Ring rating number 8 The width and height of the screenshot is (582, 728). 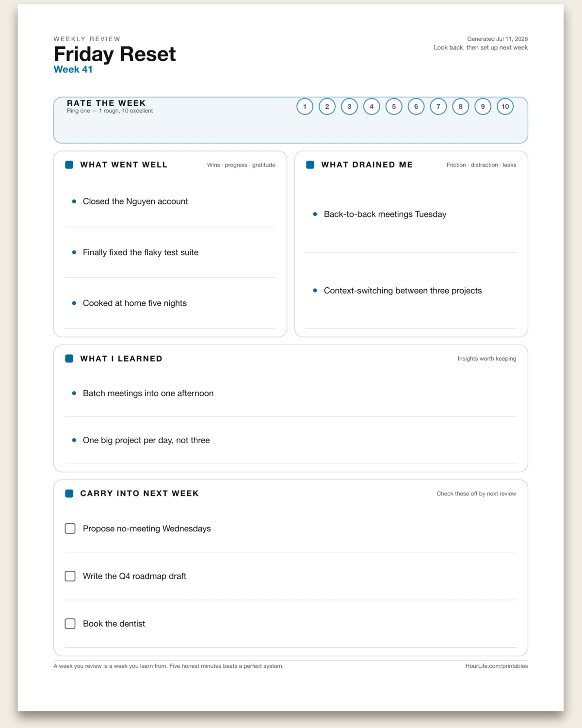click(x=461, y=106)
